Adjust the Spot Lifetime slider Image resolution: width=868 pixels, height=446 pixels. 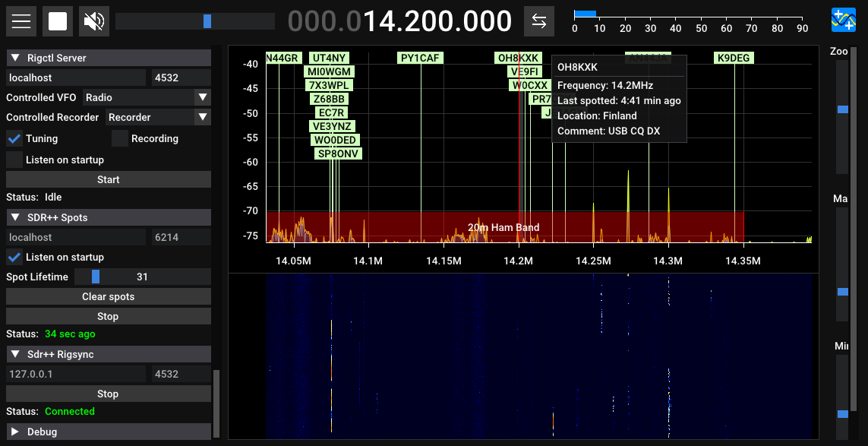142,277
